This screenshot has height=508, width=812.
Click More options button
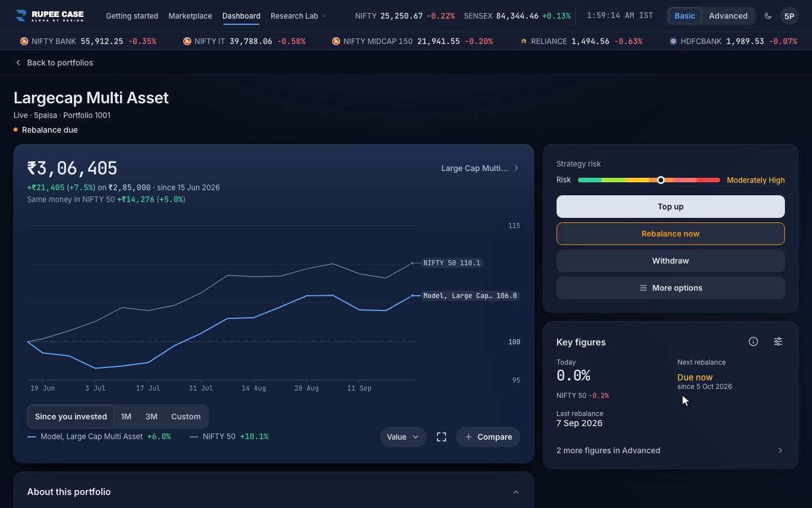point(670,288)
